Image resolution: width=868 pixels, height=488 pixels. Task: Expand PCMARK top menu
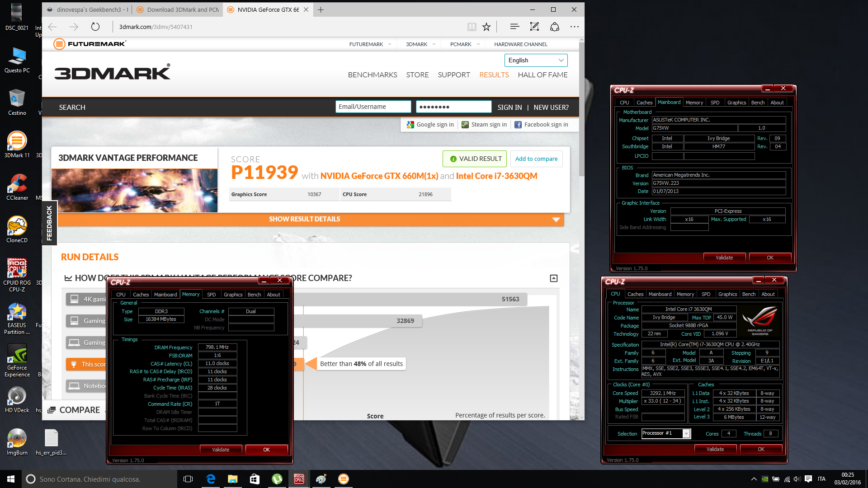point(465,44)
